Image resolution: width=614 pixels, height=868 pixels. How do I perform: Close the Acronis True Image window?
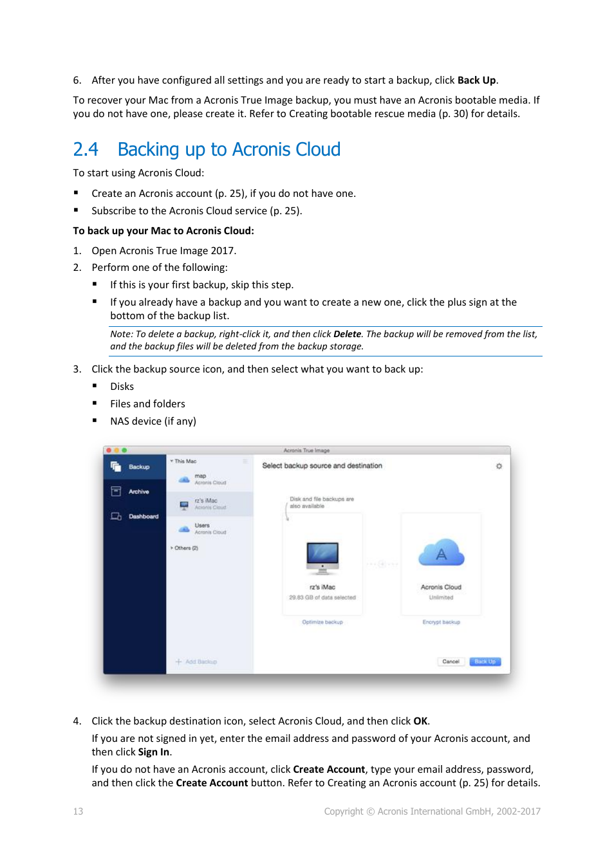click(109, 450)
